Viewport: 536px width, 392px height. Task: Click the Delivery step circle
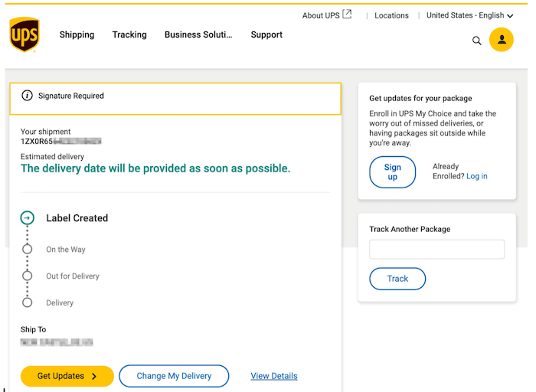click(x=28, y=302)
